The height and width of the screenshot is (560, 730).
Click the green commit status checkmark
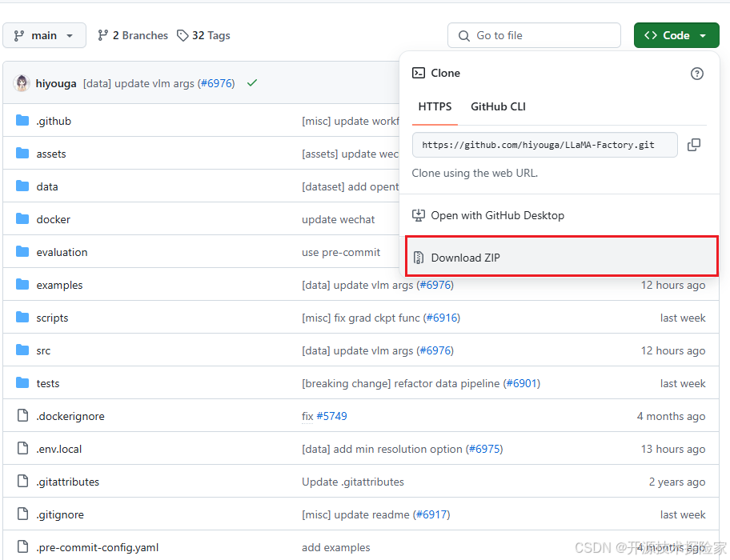click(252, 82)
